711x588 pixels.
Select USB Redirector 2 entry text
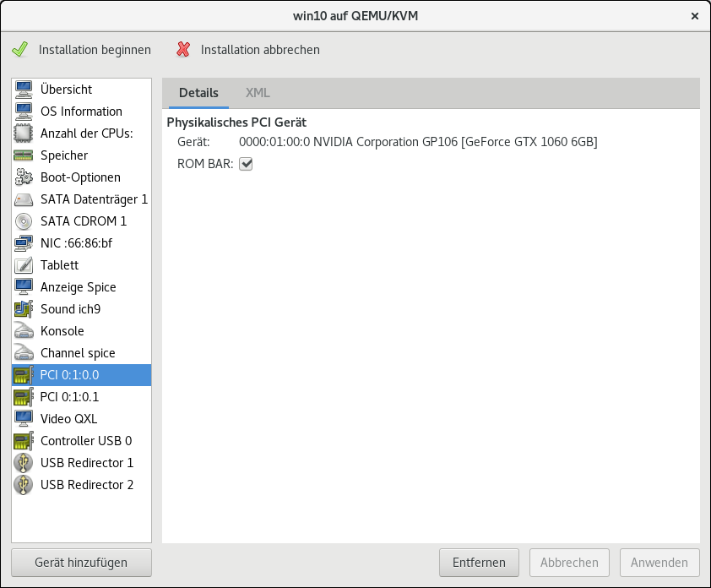pyautogui.click(x=87, y=485)
